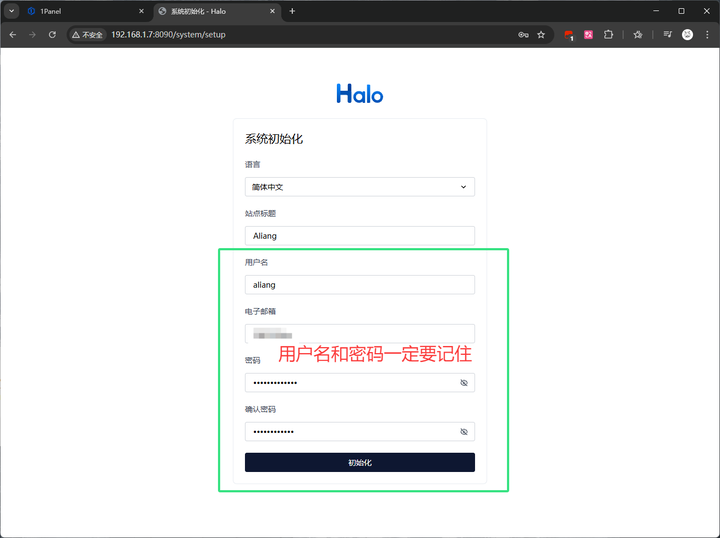Bookmark this page with the star icon
The image size is (720, 538).
point(541,34)
